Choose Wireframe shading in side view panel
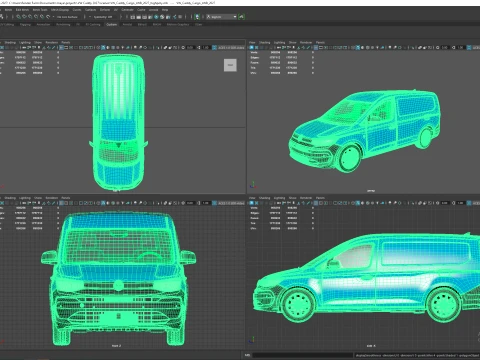 [x=352, y=203]
